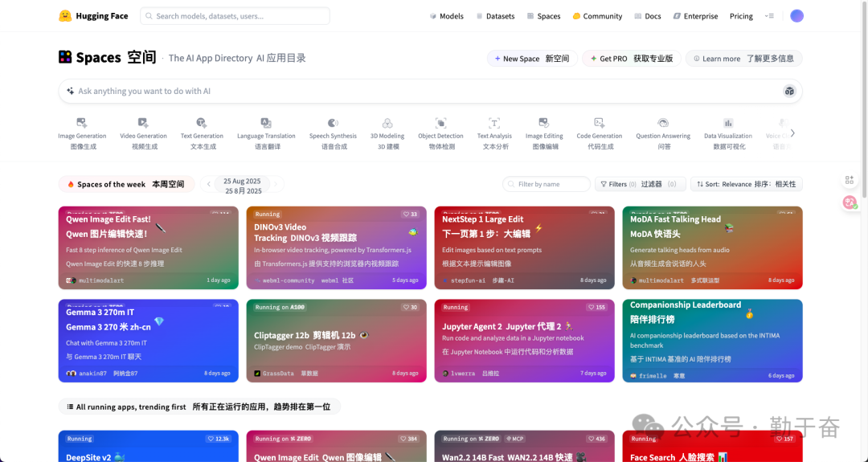Viewport: 868px width, 462px height.
Task: Like the Face Search space (157)
Action: pos(785,439)
